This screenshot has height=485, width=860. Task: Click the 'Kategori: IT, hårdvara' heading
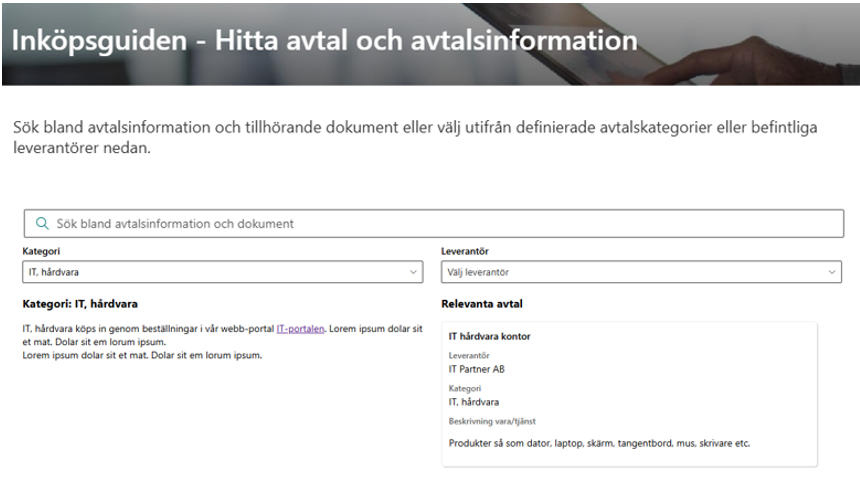tap(80, 304)
